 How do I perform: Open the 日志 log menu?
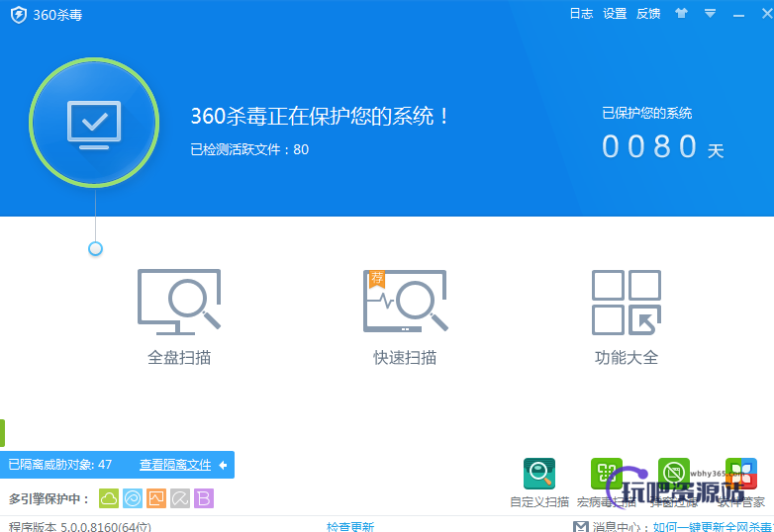pos(581,13)
